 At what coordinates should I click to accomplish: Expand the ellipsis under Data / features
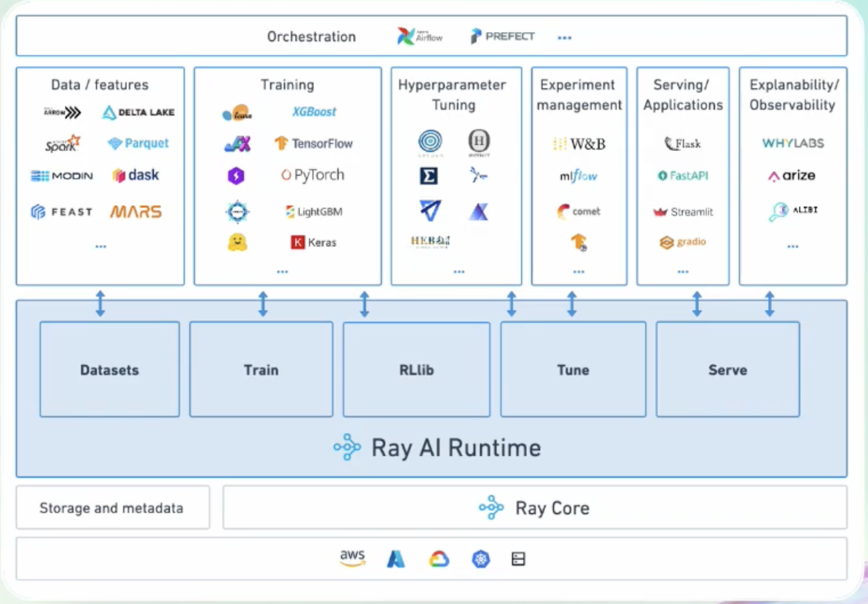click(x=100, y=246)
